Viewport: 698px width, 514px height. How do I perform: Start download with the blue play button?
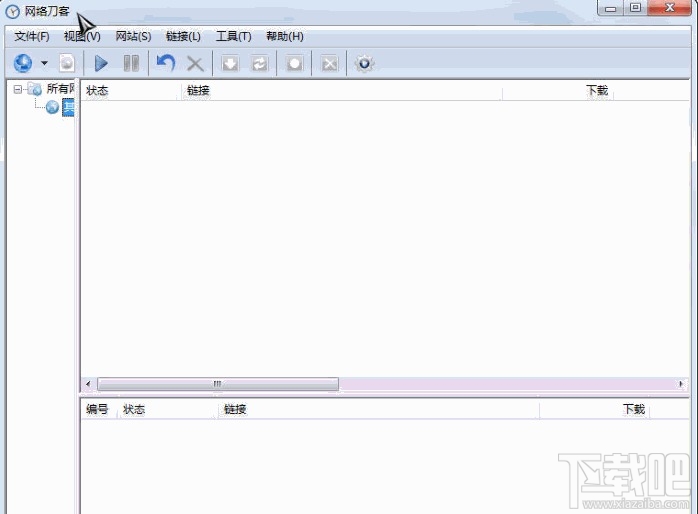[x=101, y=63]
